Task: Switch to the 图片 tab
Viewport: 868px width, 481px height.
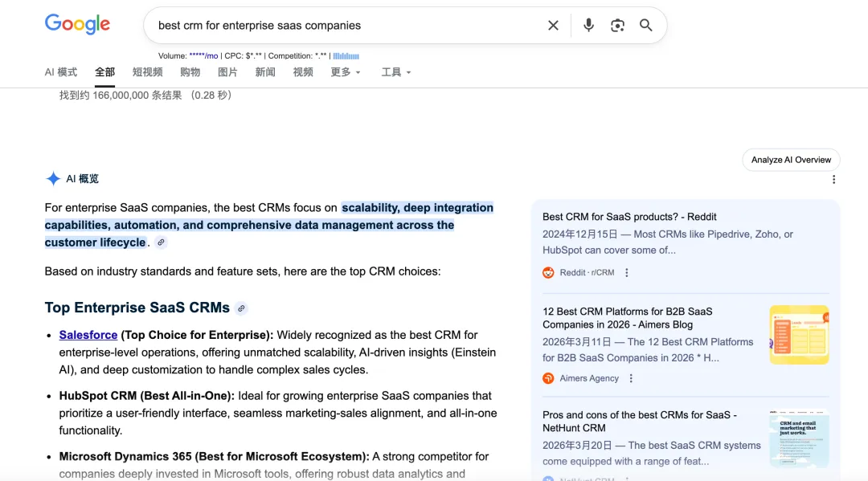Action: click(x=227, y=72)
